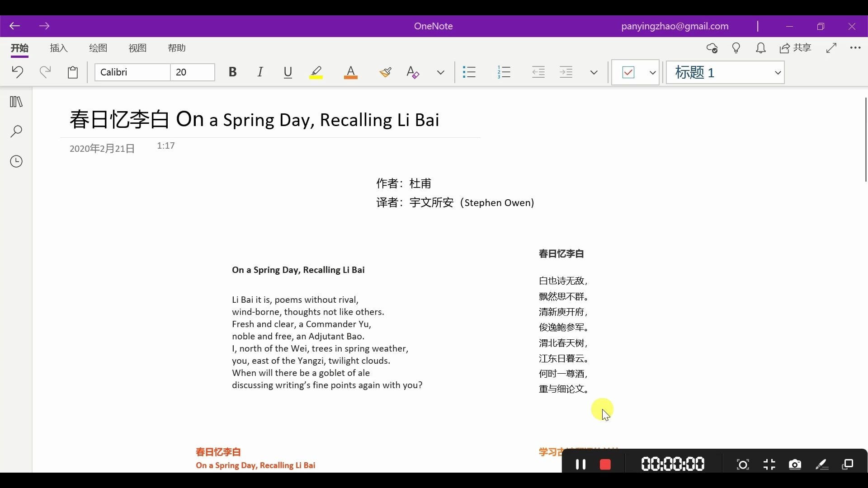This screenshot has height=488, width=868.
Task: Apply orange font color
Action: (351, 72)
